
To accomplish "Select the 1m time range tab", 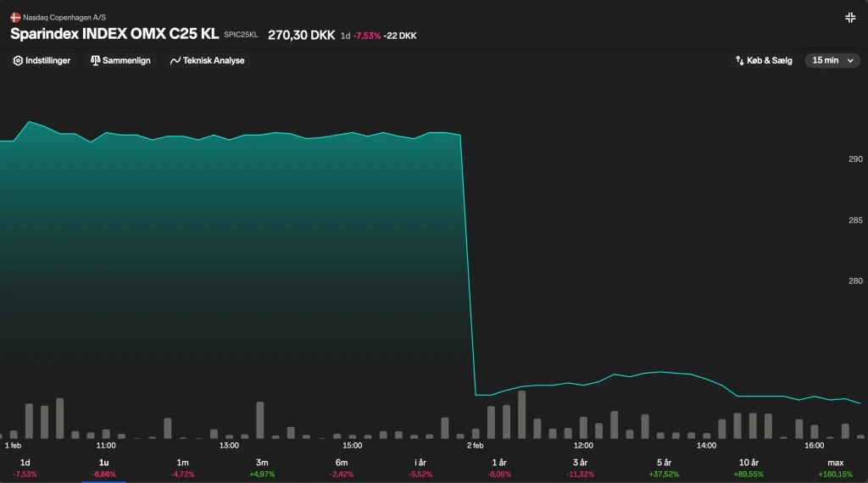I will [183, 468].
